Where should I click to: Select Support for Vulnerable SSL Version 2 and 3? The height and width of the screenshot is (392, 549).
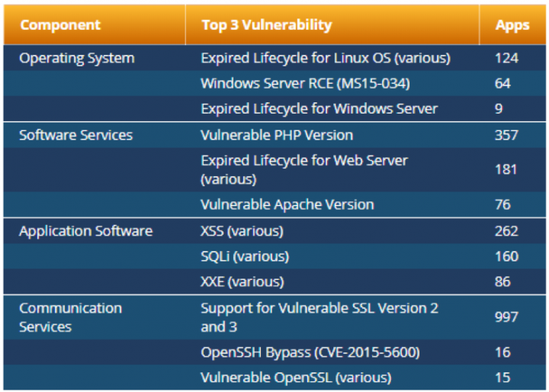pos(319,317)
